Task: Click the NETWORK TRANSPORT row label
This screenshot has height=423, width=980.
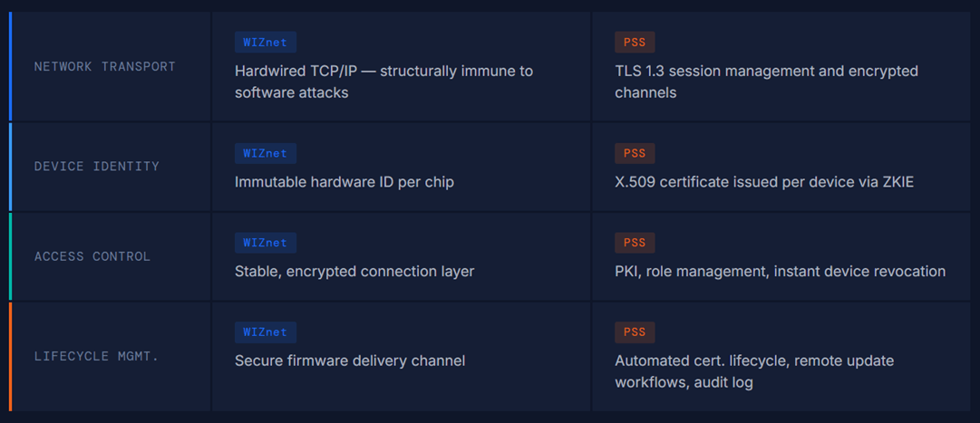Action: point(105,67)
